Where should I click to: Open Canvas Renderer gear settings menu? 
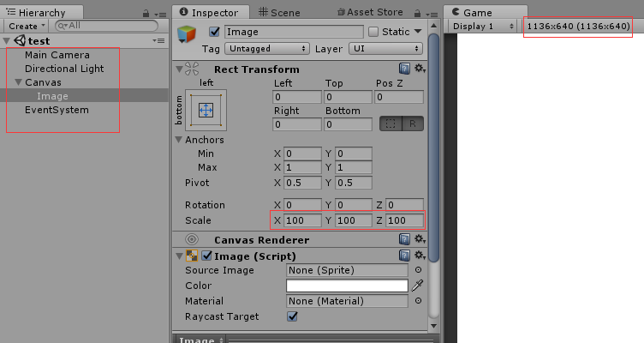pos(420,239)
